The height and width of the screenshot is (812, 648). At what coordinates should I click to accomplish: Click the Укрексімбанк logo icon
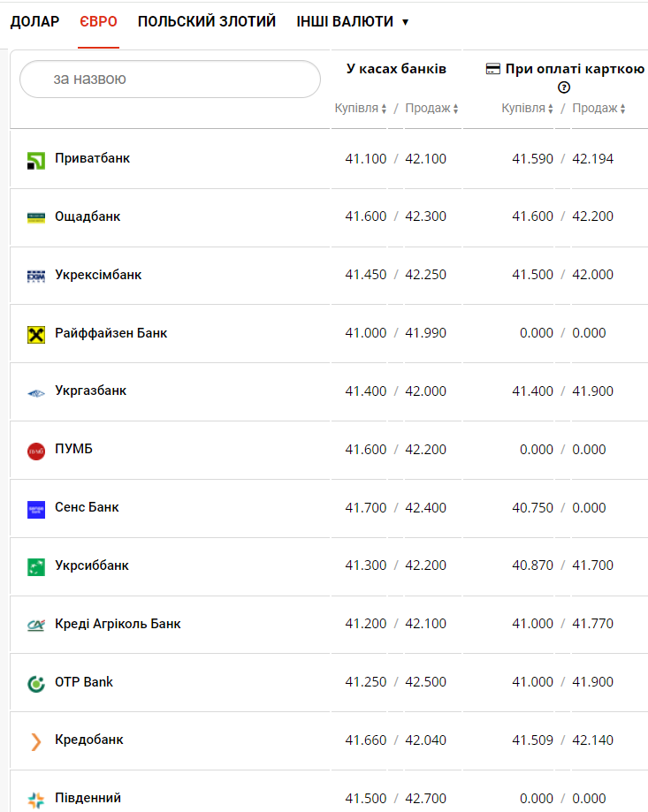click(x=35, y=277)
